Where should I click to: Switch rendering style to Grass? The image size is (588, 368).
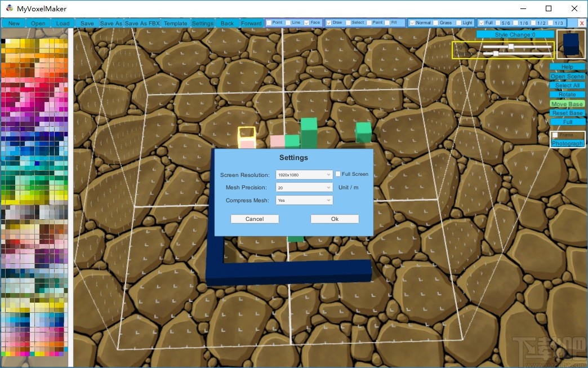coord(435,23)
